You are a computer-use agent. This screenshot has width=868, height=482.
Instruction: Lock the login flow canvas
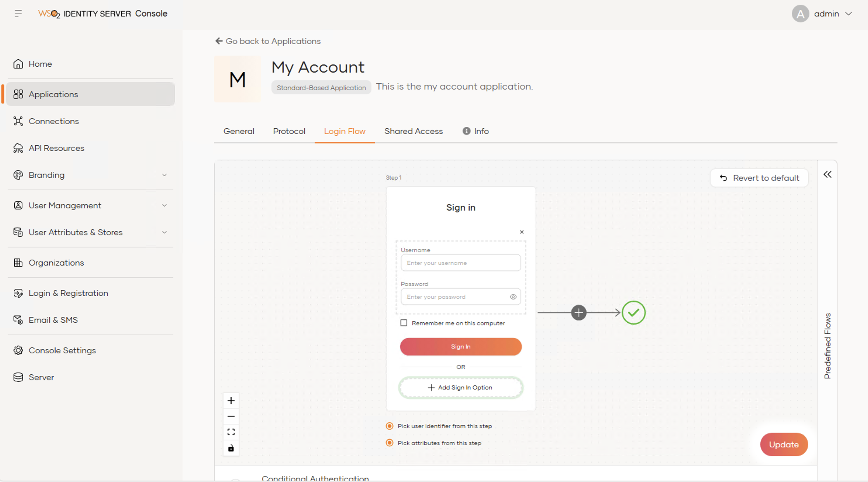231,448
